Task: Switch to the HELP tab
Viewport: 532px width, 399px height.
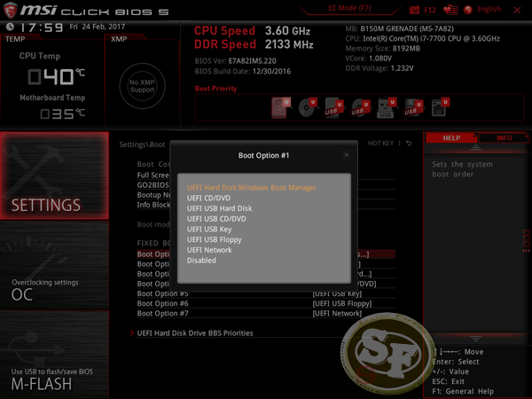Action: 451,138
